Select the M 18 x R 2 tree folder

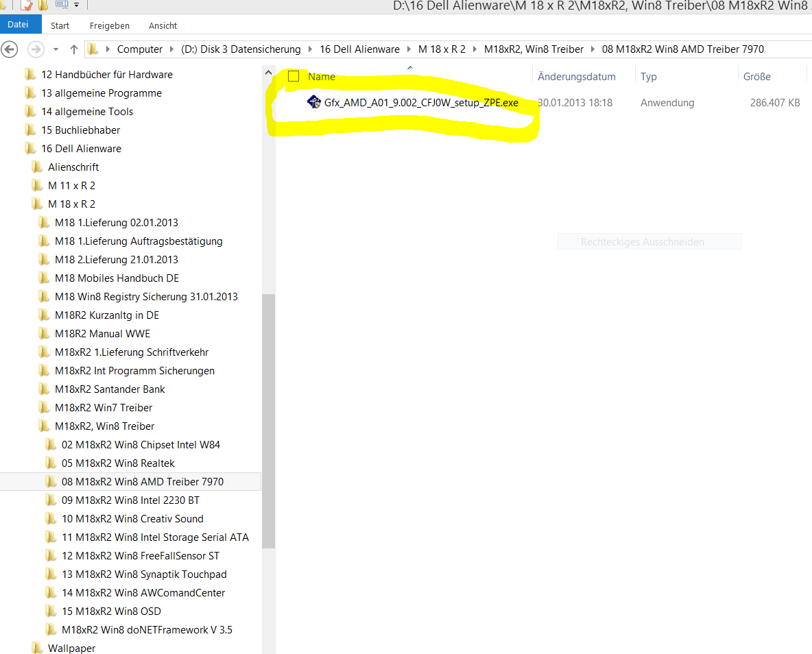click(71, 204)
